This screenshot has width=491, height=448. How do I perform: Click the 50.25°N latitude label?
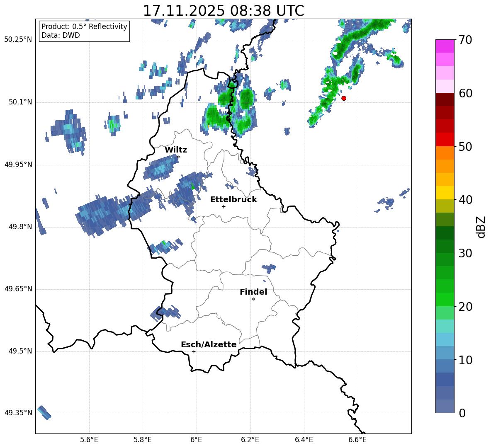pos(18,40)
